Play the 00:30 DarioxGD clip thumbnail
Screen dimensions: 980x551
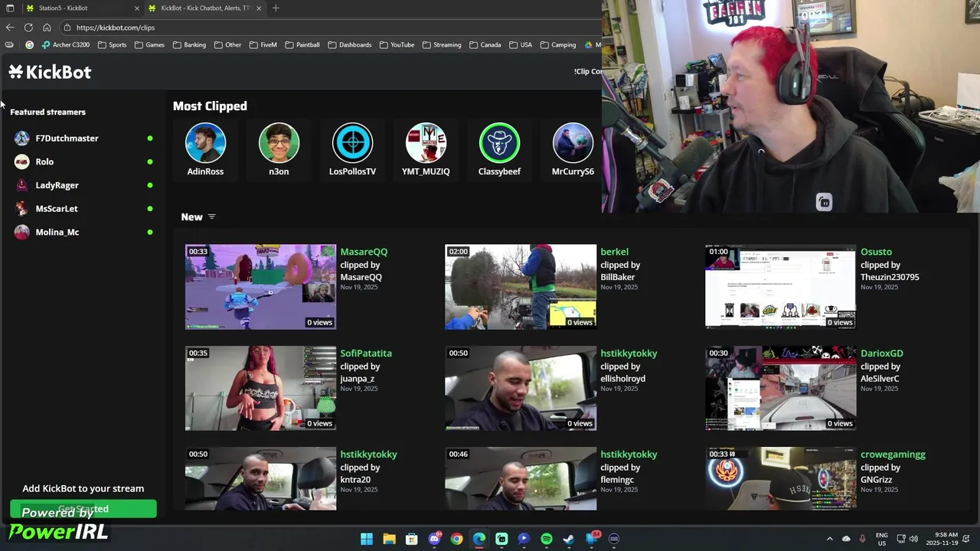pyautogui.click(x=780, y=388)
